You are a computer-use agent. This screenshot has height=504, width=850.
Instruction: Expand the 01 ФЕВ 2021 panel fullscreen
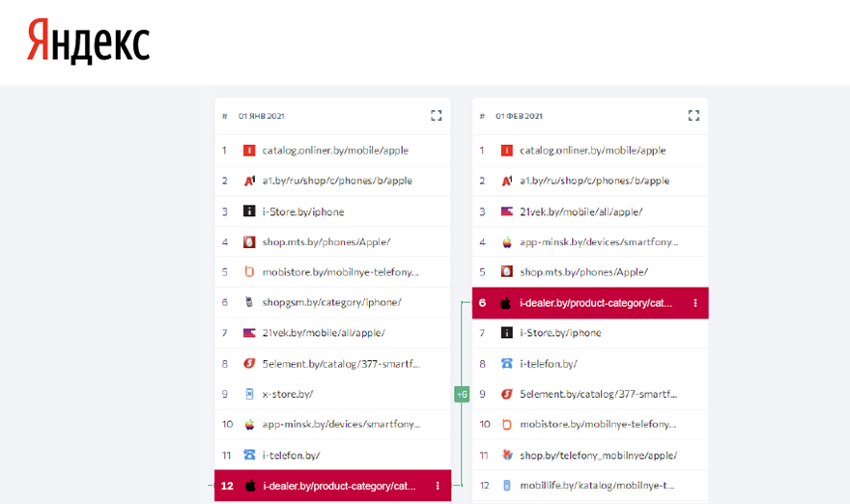[x=694, y=116]
